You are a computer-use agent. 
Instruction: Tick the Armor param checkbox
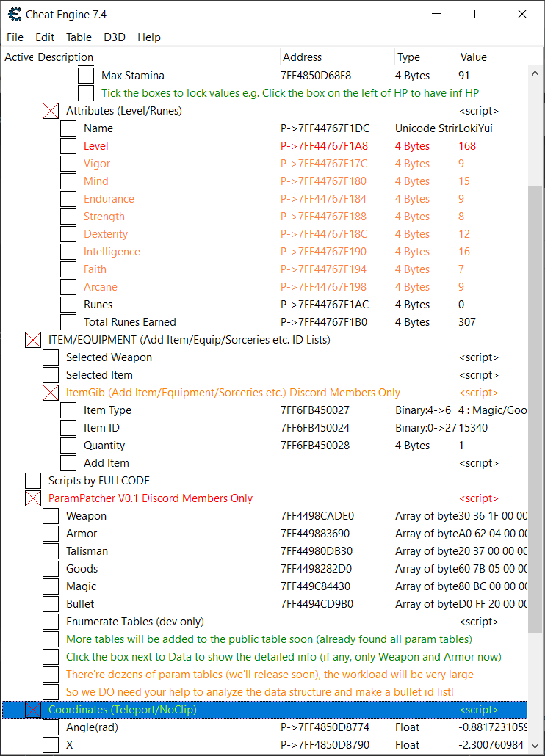(51, 534)
